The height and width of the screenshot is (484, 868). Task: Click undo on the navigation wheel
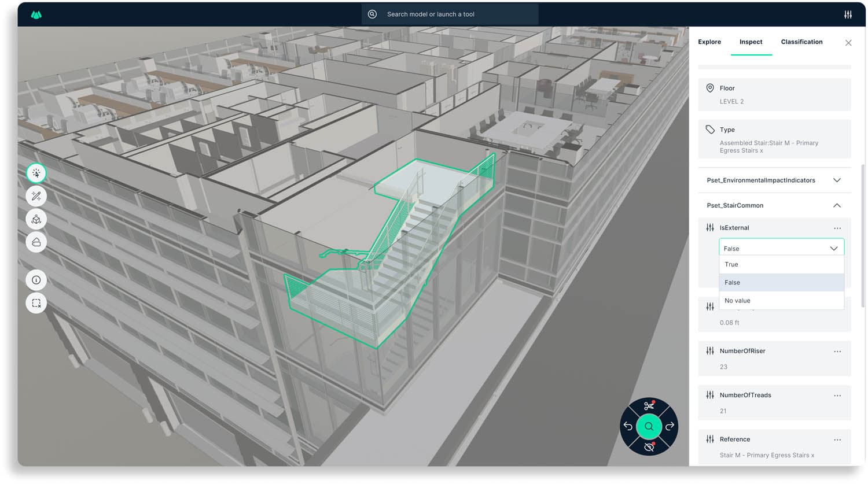point(628,426)
